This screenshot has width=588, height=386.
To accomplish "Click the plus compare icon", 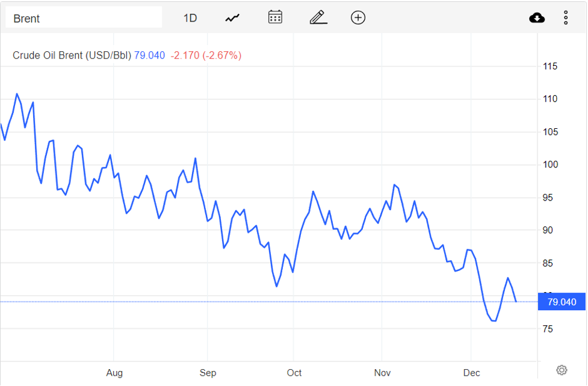I will (358, 17).
